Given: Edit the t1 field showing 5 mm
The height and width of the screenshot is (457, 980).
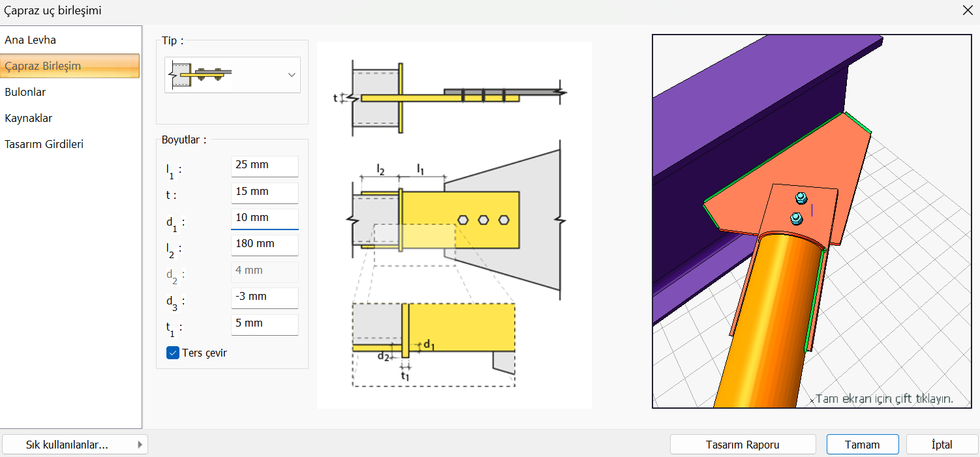Looking at the screenshot, I should (264, 324).
